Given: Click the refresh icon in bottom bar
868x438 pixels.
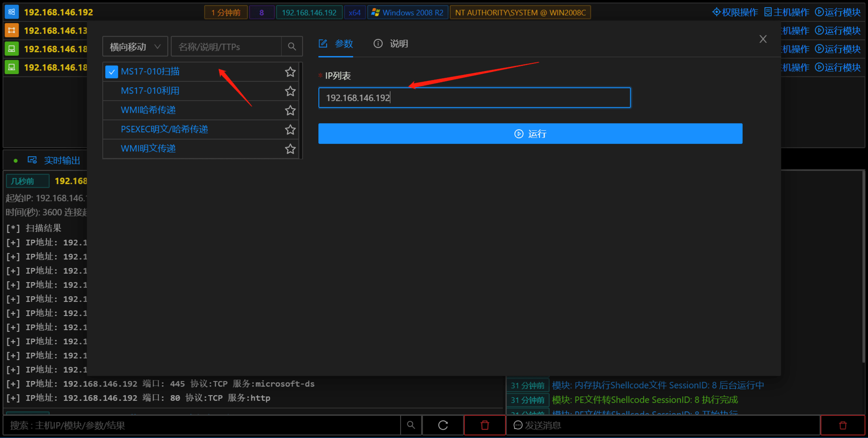Looking at the screenshot, I should tap(443, 425).
